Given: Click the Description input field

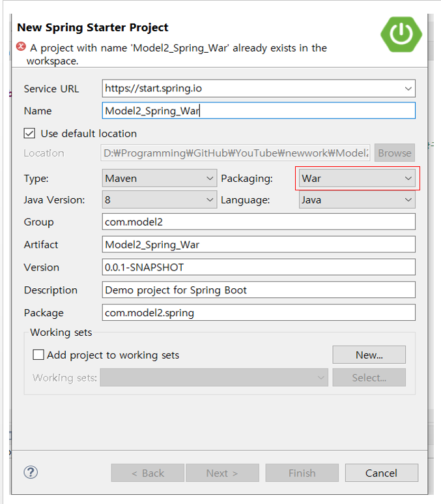Looking at the screenshot, I should point(259,290).
